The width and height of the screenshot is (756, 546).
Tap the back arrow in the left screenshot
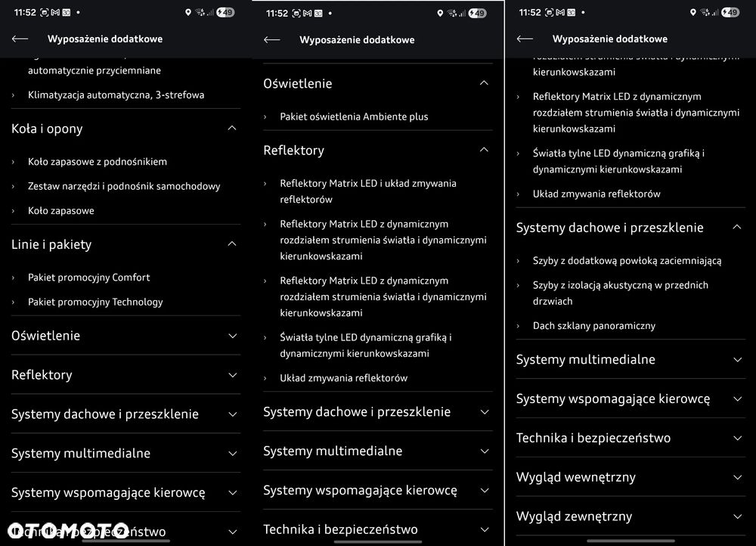20,39
